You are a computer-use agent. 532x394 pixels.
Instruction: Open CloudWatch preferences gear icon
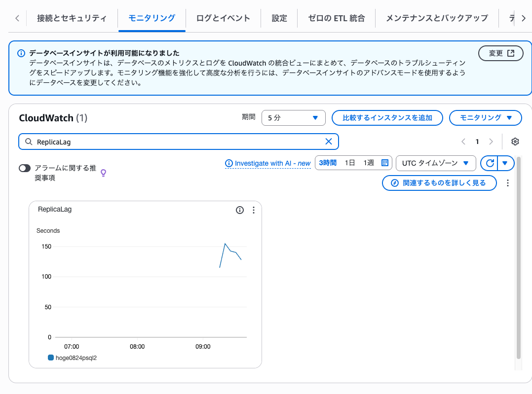click(515, 142)
